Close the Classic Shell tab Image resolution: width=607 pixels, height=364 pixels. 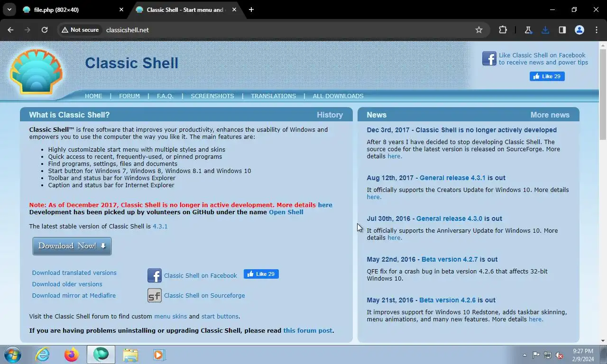pos(234,9)
